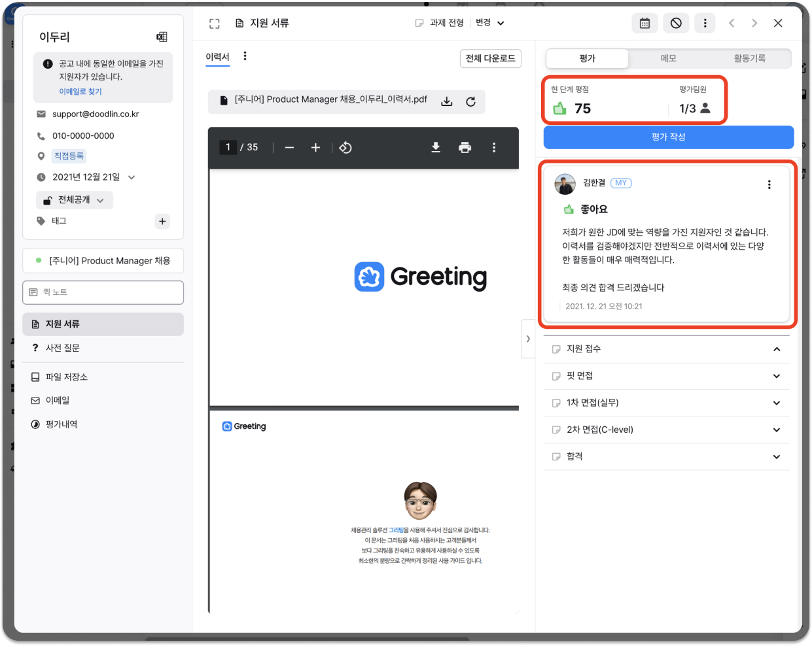The image size is (812, 646).
Task: Click the 이메일로 찾기 link
Action: (x=80, y=92)
